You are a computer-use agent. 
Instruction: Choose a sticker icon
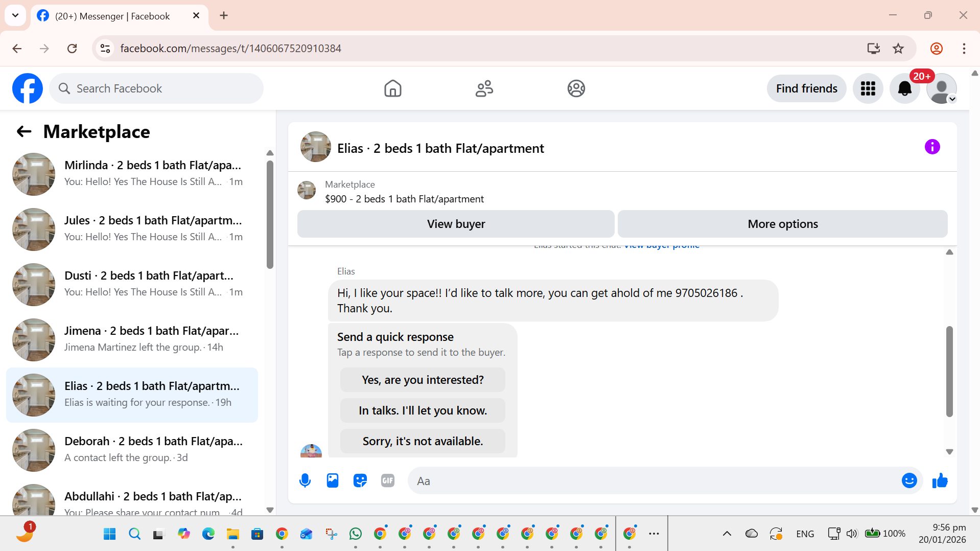pyautogui.click(x=360, y=480)
